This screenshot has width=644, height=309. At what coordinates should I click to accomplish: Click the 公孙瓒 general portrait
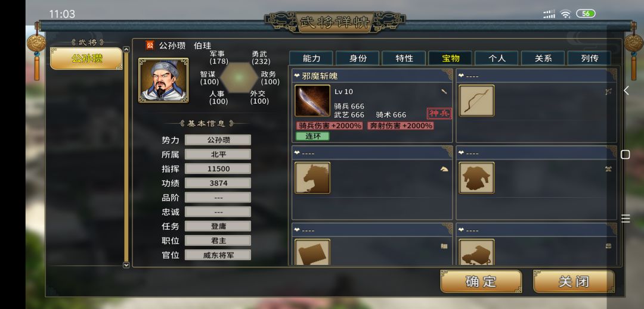(163, 80)
